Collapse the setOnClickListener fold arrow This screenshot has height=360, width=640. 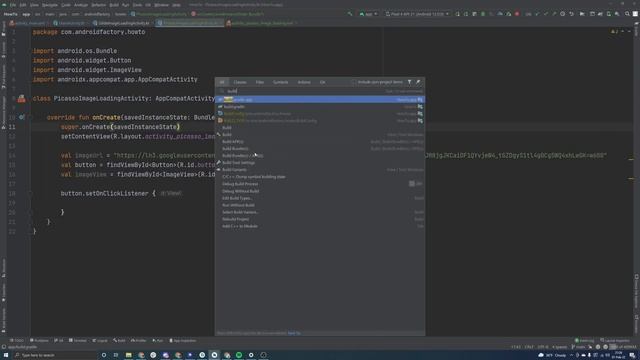pos(30,193)
